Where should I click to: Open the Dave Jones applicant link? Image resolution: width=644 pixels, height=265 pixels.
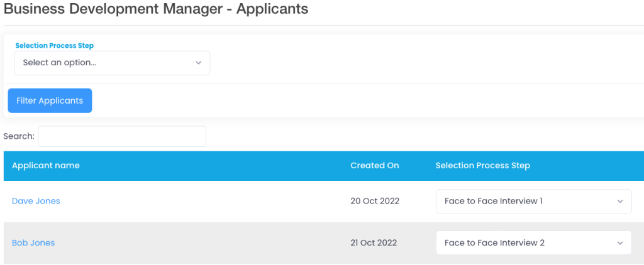36,201
